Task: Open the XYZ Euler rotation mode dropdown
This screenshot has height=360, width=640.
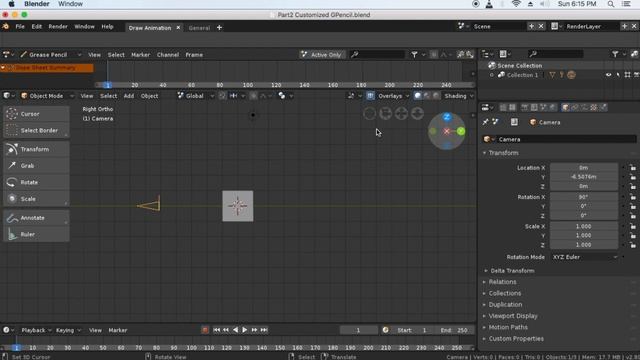Action: 584,257
